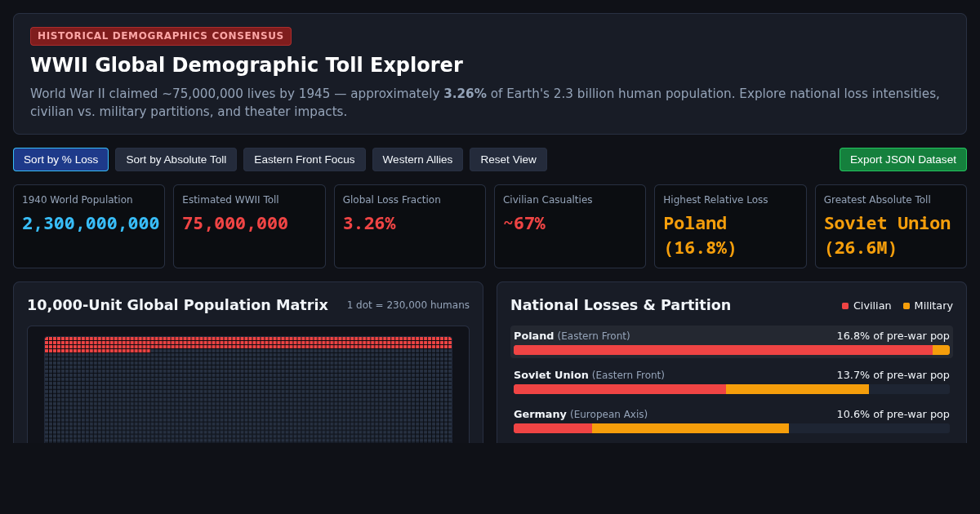The height and width of the screenshot is (514, 980).
Task: Select Sort by % Loss button
Action: pyautogui.click(x=60, y=160)
